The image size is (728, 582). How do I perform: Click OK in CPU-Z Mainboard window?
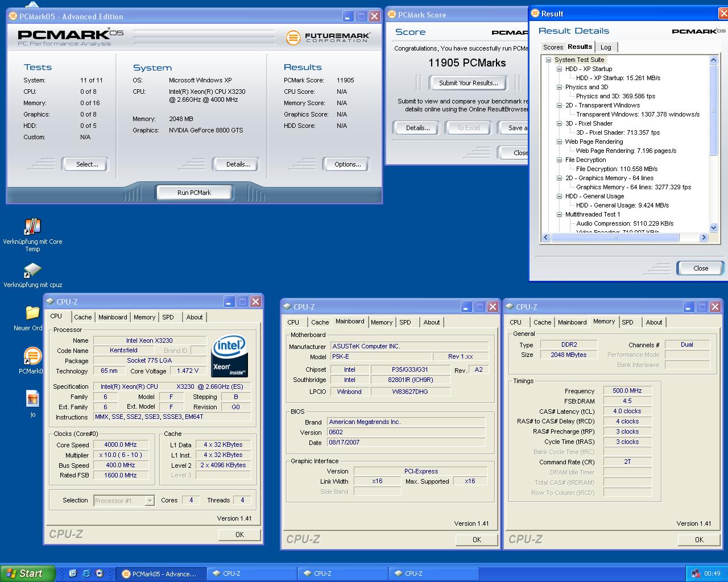coord(477,540)
